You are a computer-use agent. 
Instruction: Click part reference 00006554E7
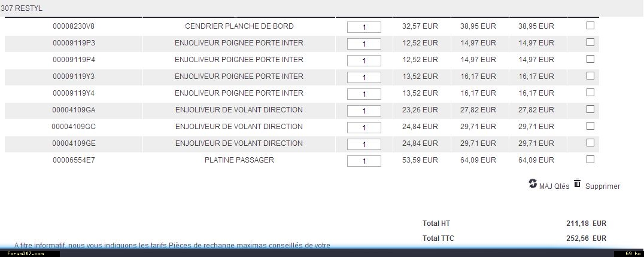74,160
